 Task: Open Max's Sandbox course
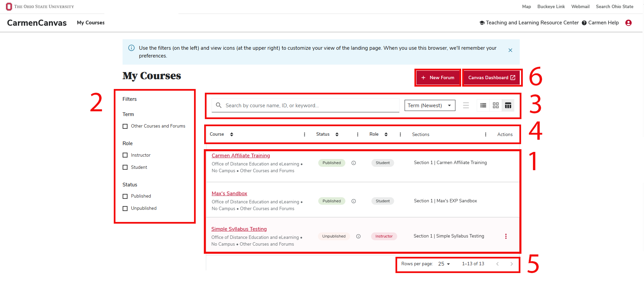(x=229, y=194)
